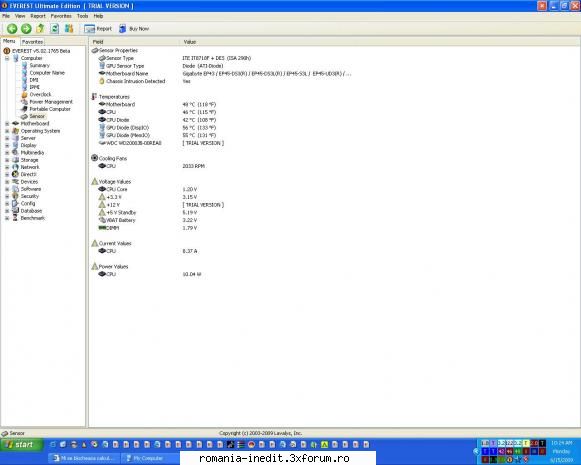The width and height of the screenshot is (581, 465).
Task: Click the taskbar clock
Action: pos(561,443)
